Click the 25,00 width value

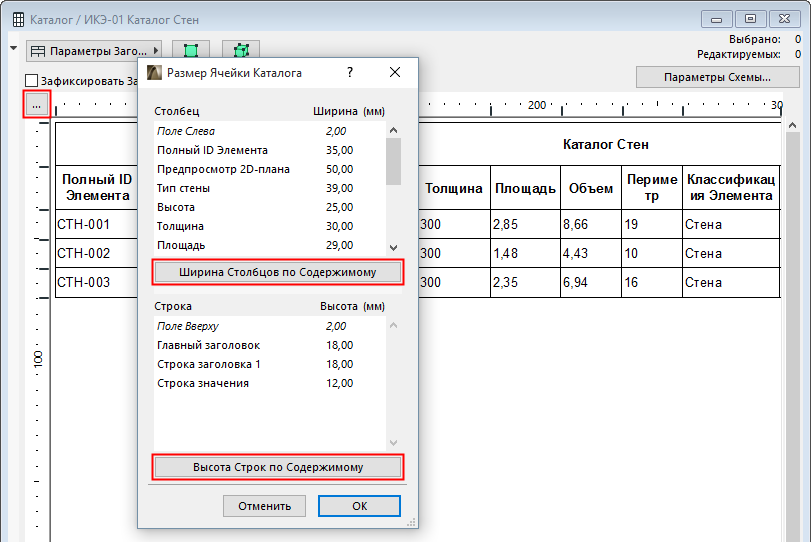[339, 207]
